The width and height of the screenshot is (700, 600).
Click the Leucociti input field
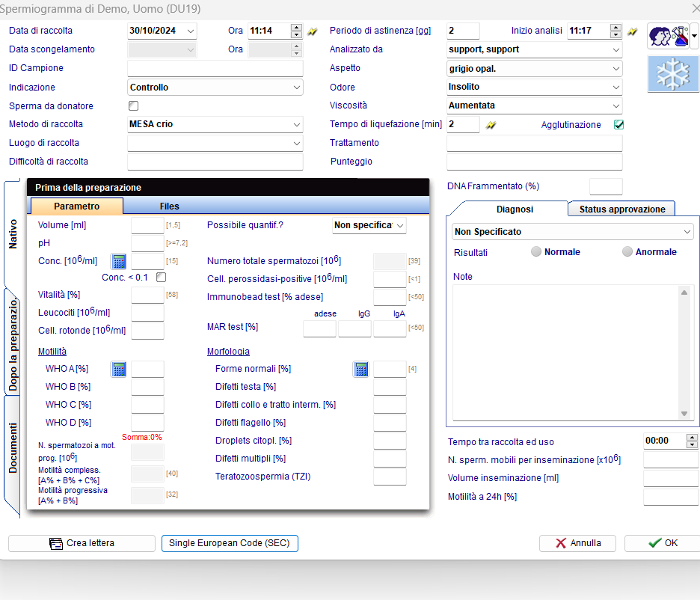click(147, 313)
